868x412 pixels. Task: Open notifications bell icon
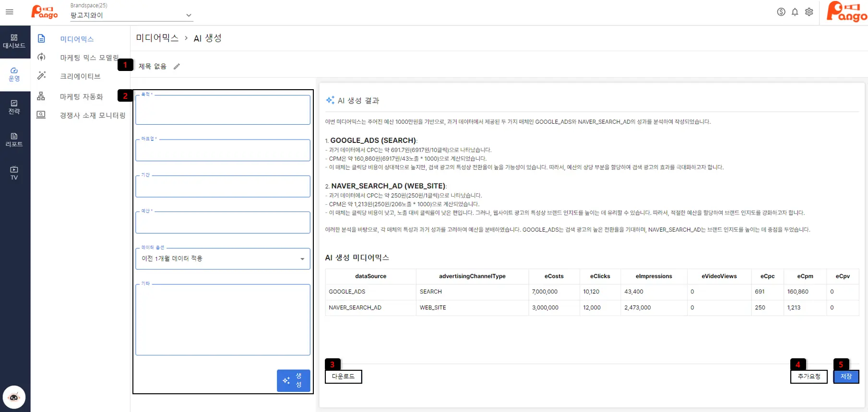point(795,12)
